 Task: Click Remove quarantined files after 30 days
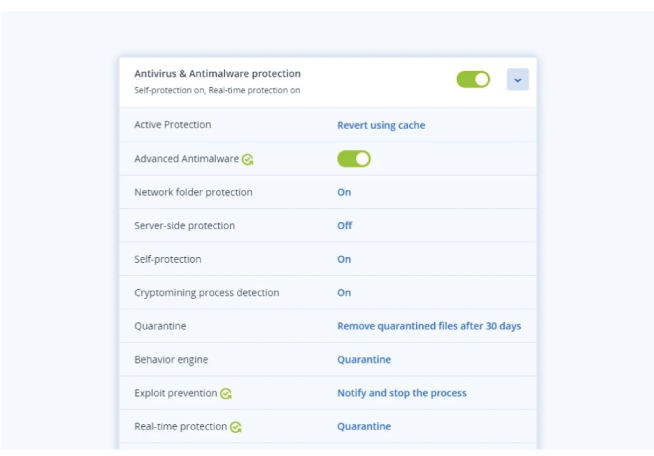tap(429, 326)
